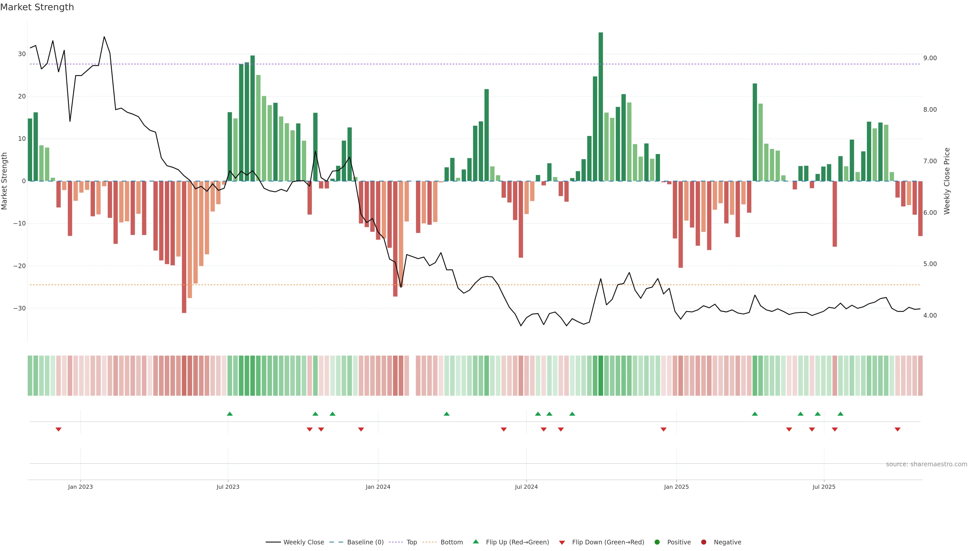Click the first red flip-down marker before Jan 2023
The width and height of the screenshot is (980, 551).
point(59,429)
